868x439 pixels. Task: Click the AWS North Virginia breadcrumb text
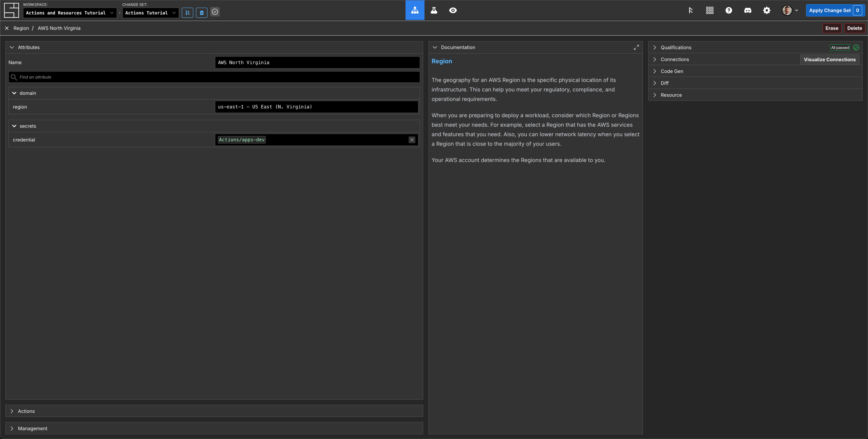[59, 28]
